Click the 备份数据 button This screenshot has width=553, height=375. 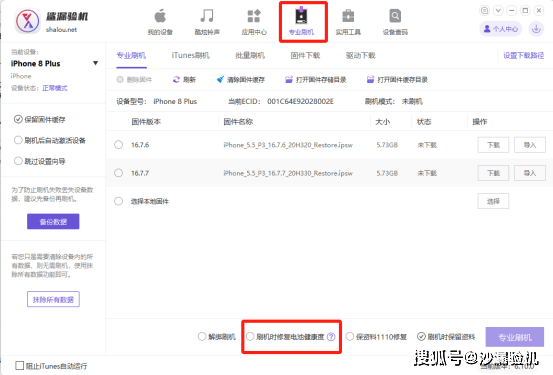pyautogui.click(x=53, y=222)
